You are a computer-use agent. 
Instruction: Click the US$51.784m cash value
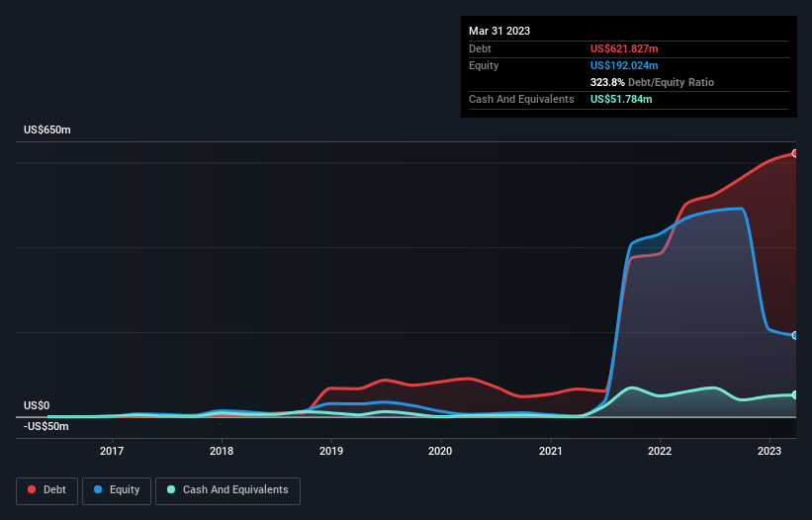click(x=621, y=99)
